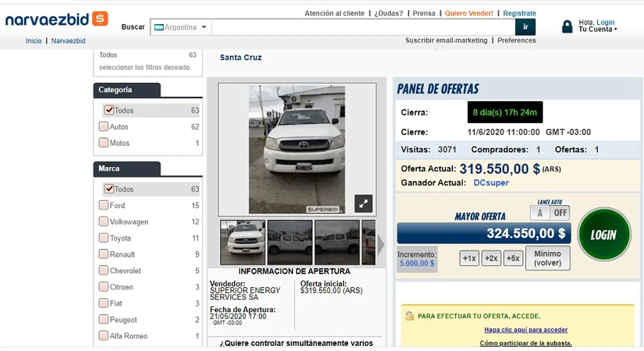Image resolution: width=644 pixels, height=351 pixels.
Task: Check the Renault brand checkbox
Action: coord(104,254)
